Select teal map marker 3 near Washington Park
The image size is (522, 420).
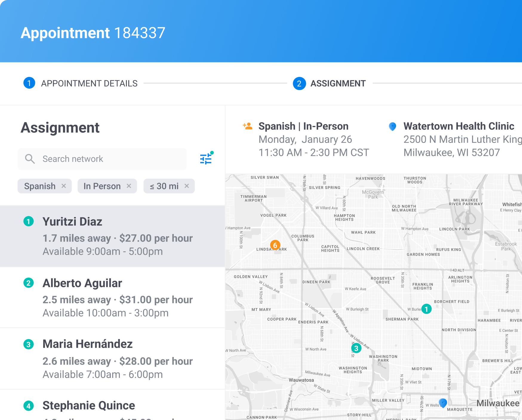click(356, 348)
